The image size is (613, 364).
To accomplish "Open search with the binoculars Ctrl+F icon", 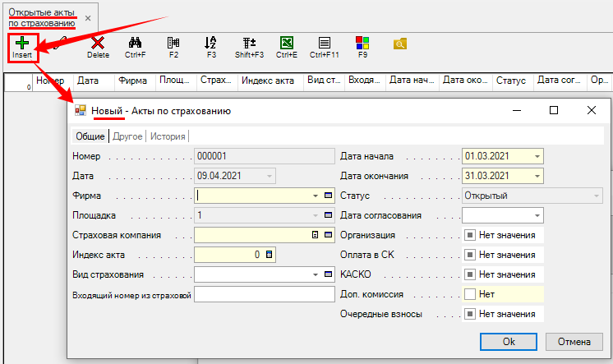I will (135, 43).
